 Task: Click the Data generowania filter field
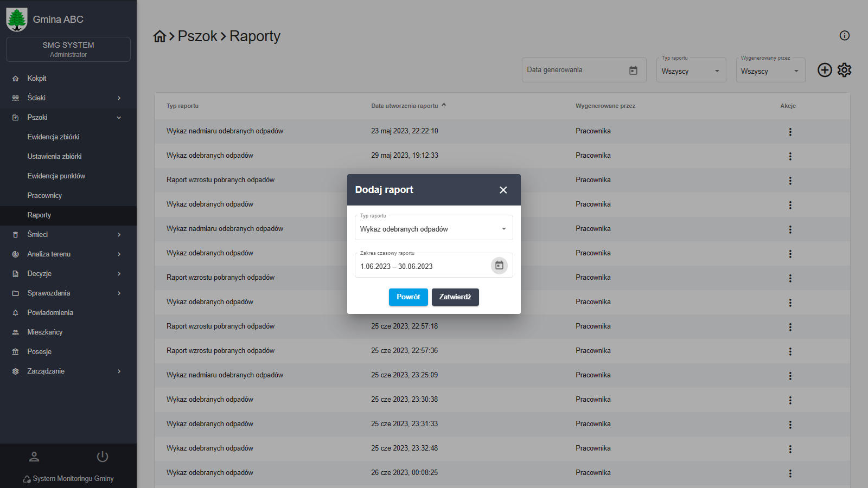pyautogui.click(x=575, y=70)
